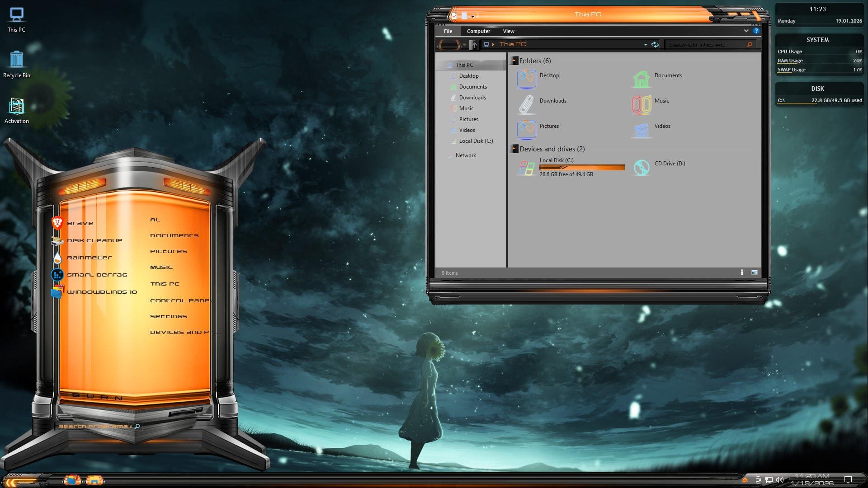
Task: Open the Brave browser icon in start menu
Action: point(57,223)
